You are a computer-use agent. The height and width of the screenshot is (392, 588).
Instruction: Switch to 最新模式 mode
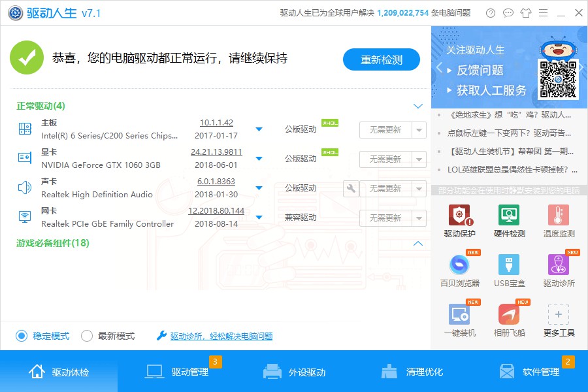click(x=86, y=335)
